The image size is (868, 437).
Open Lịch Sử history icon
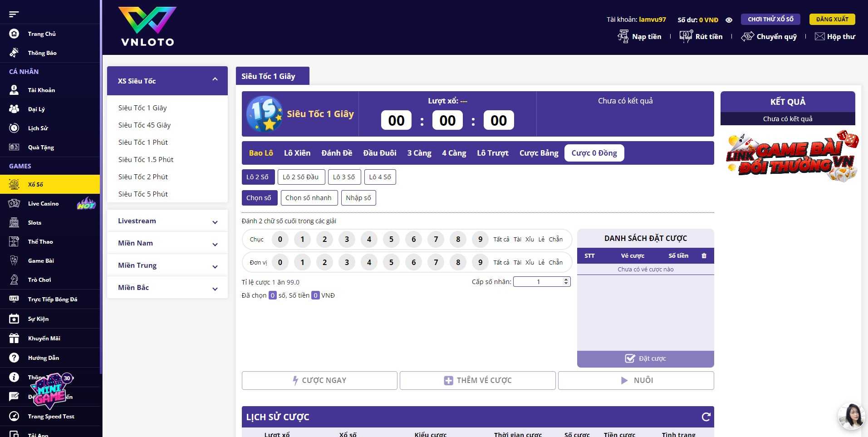pyautogui.click(x=14, y=128)
